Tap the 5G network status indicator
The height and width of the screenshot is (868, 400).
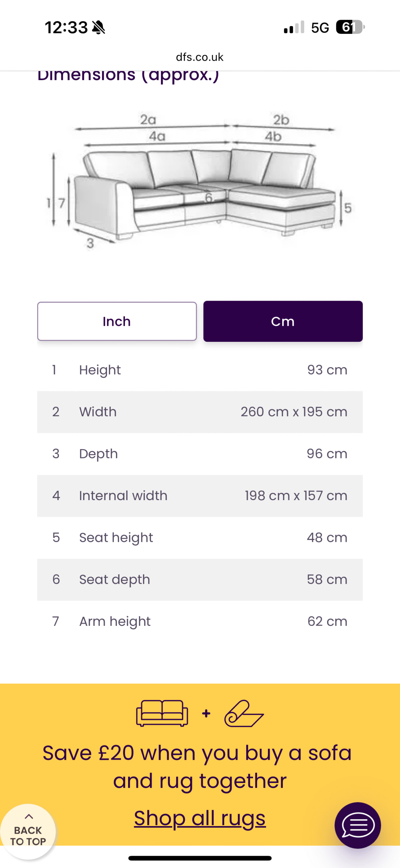[320, 27]
